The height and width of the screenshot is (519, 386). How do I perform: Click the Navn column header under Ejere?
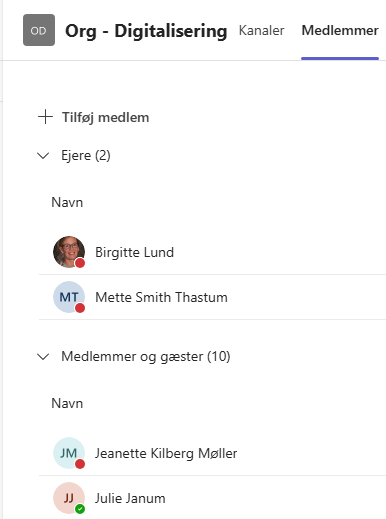tap(67, 202)
